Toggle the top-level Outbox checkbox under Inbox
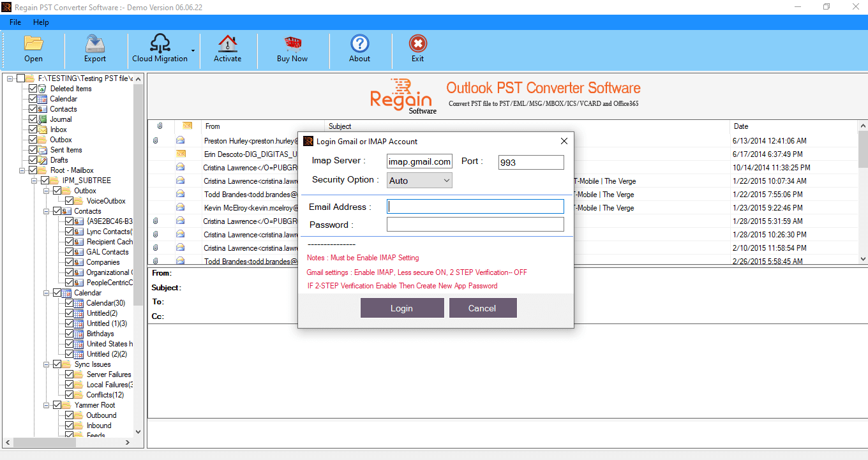This screenshot has width=868, height=460. tap(33, 140)
